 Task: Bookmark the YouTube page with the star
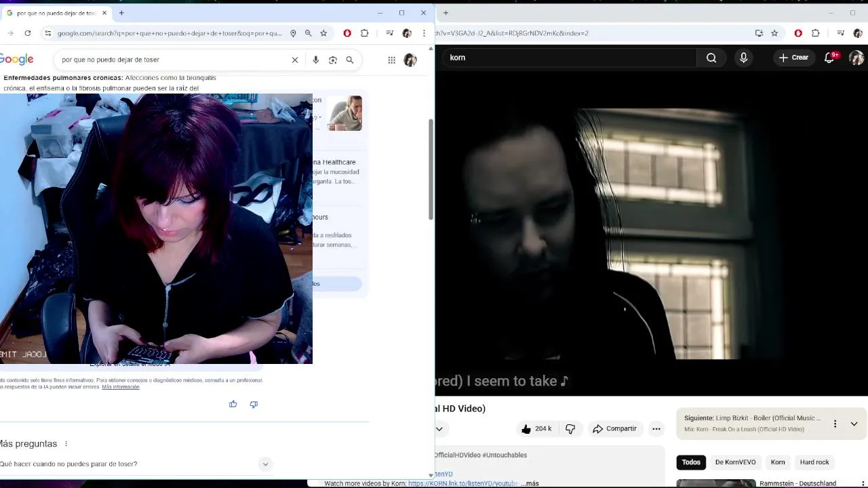coord(774,33)
